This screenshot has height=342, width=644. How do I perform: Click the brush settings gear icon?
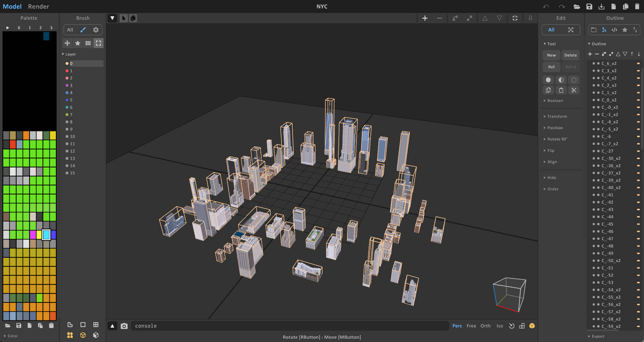click(96, 30)
